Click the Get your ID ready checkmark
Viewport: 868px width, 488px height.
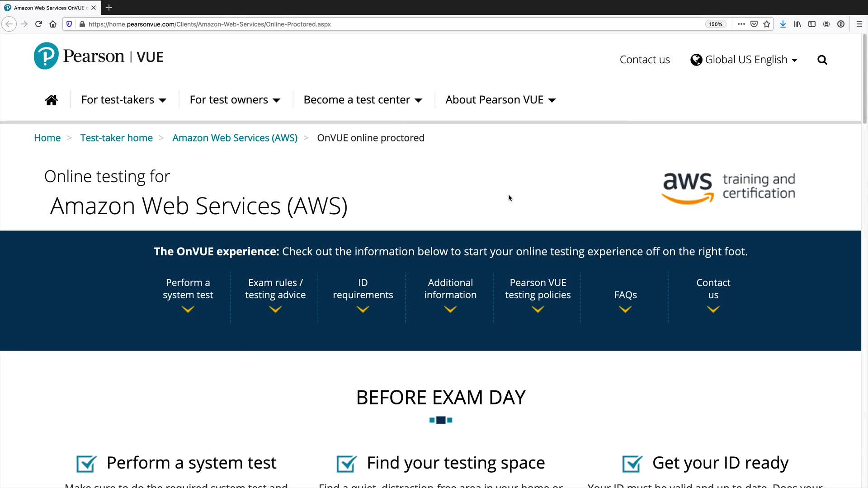tap(632, 464)
